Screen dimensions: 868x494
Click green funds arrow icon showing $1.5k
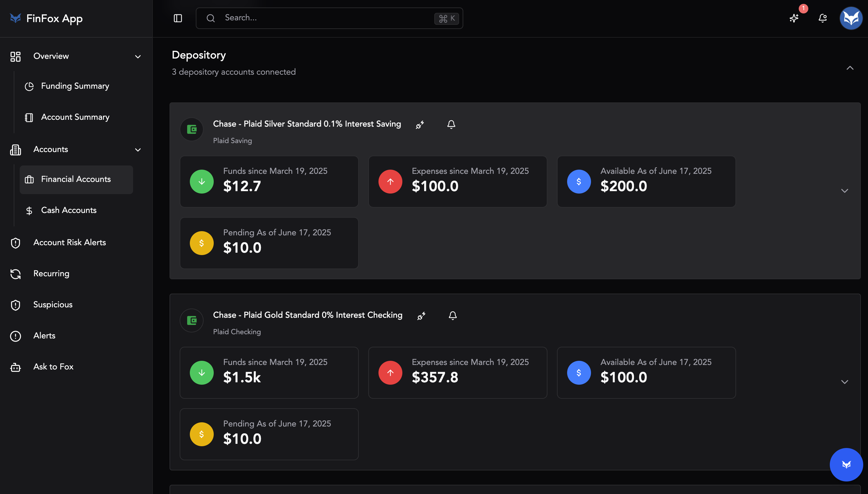[202, 372]
